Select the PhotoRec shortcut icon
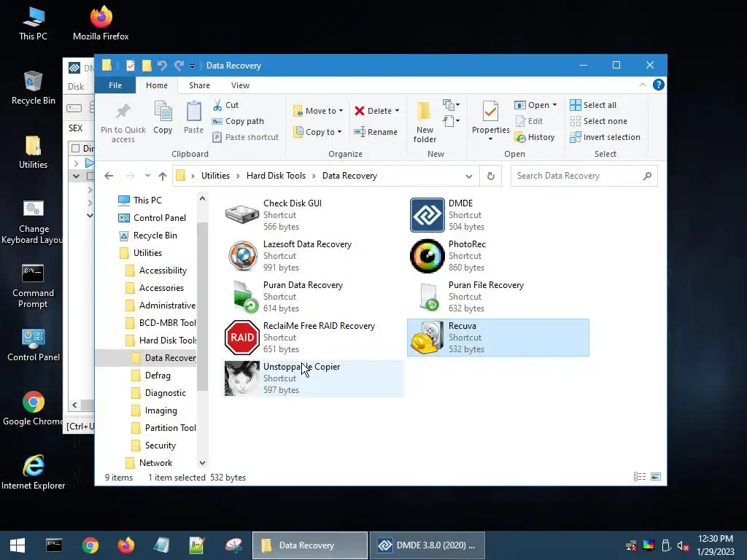This screenshot has height=560, width=747. (427, 256)
